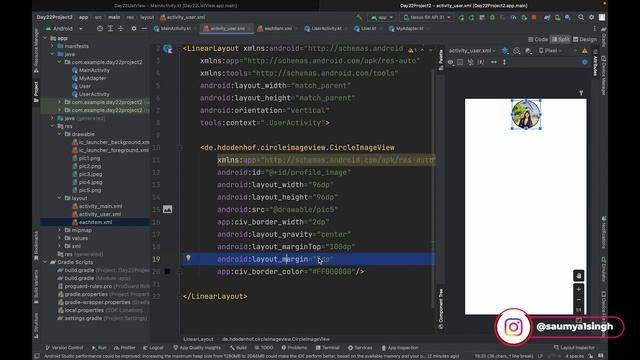640x360 pixels.
Task: Click the warning triangle in preview toolbar
Action: pyautogui.click(x=585, y=51)
